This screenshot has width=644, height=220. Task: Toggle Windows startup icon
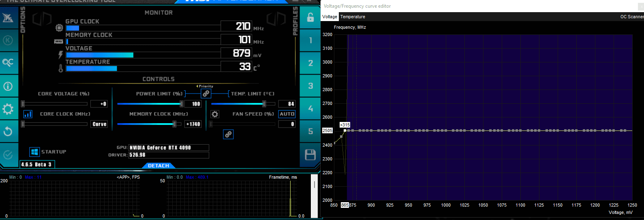pyautogui.click(x=34, y=152)
